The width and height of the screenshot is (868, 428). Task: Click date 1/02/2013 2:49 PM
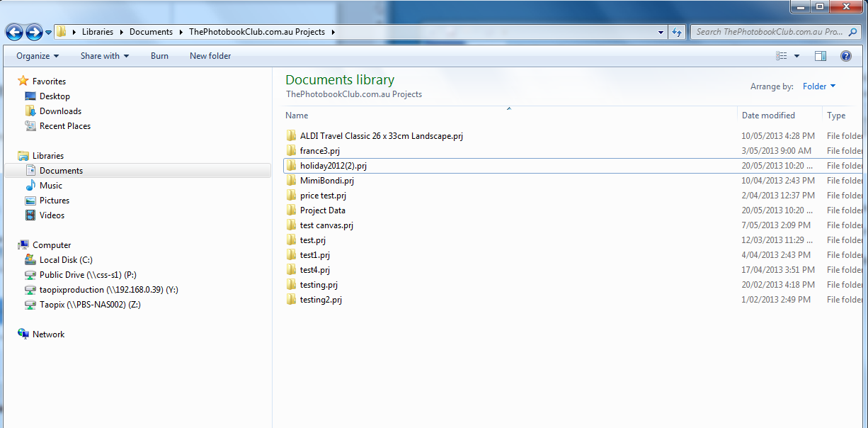(x=776, y=300)
